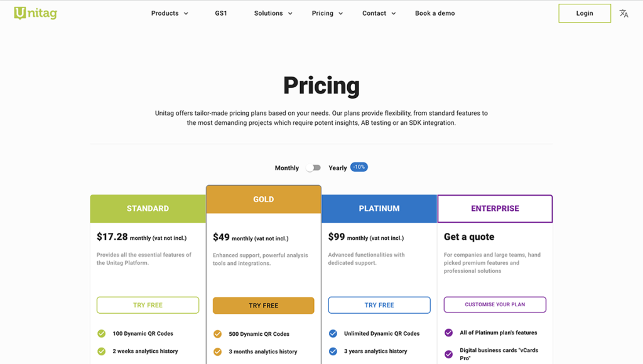The height and width of the screenshot is (364, 643).
Task: Click purple checkmark beside All of Platinum's features
Action: click(x=448, y=332)
